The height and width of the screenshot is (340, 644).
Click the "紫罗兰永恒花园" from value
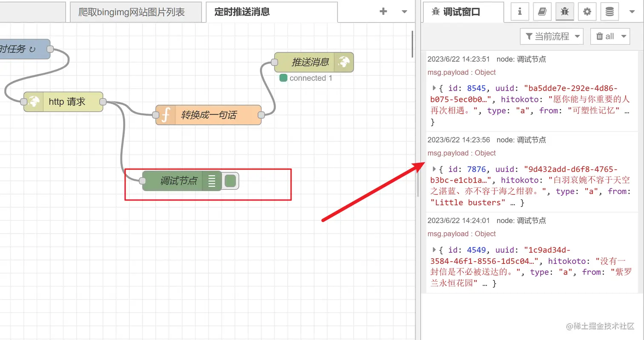[531, 277]
